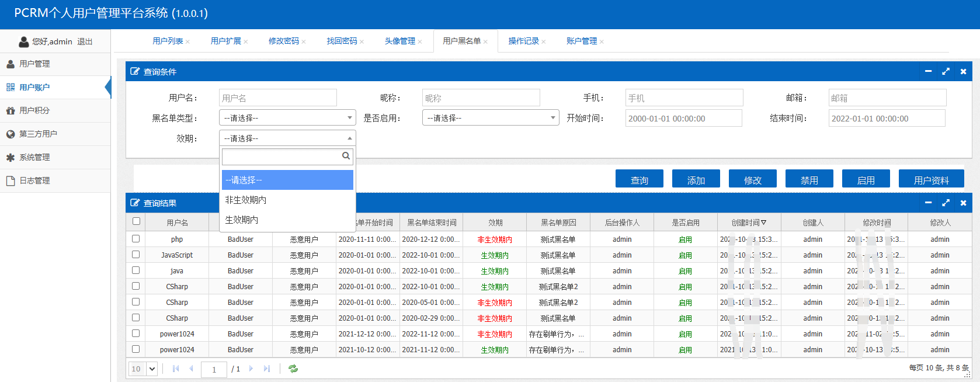
Task: Close the 用户列表 tab with its x icon
Action: point(187,41)
